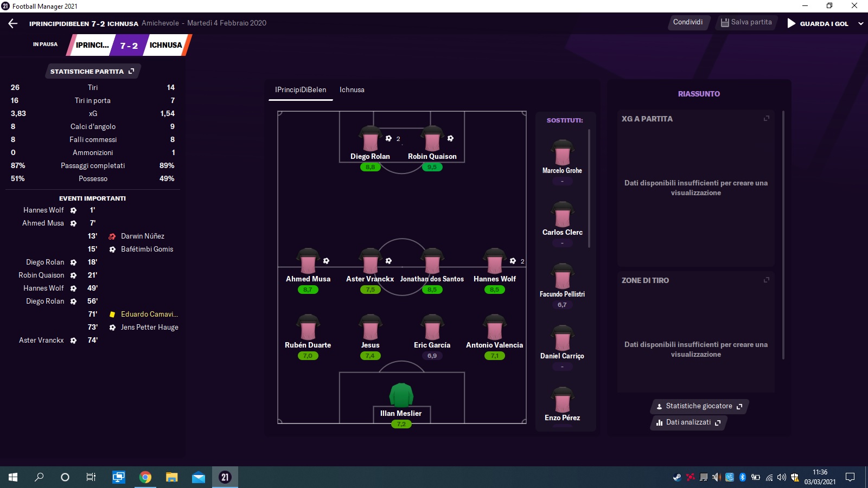
Task: Select substitute Carlos Clerc's shirt icon
Action: pyautogui.click(x=563, y=215)
